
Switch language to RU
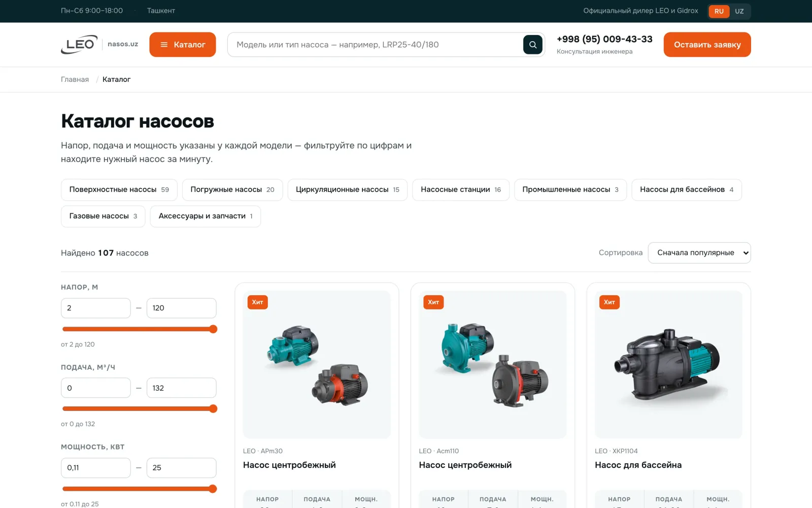coord(719,11)
